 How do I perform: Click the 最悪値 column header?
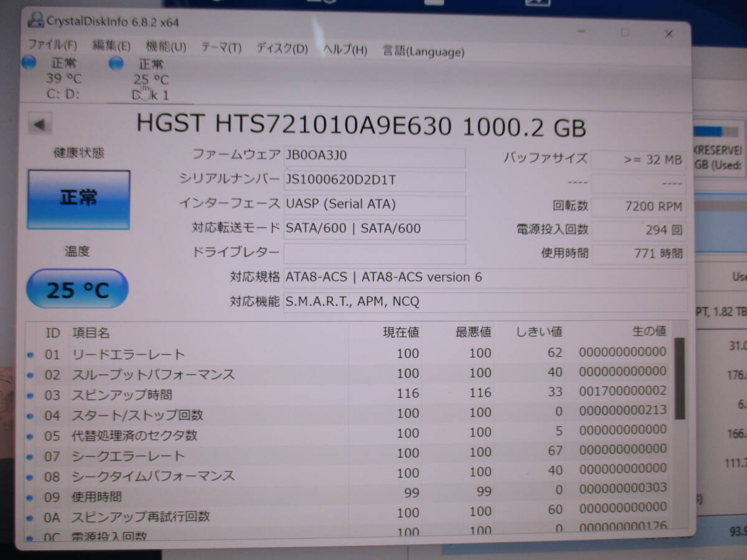point(473,332)
